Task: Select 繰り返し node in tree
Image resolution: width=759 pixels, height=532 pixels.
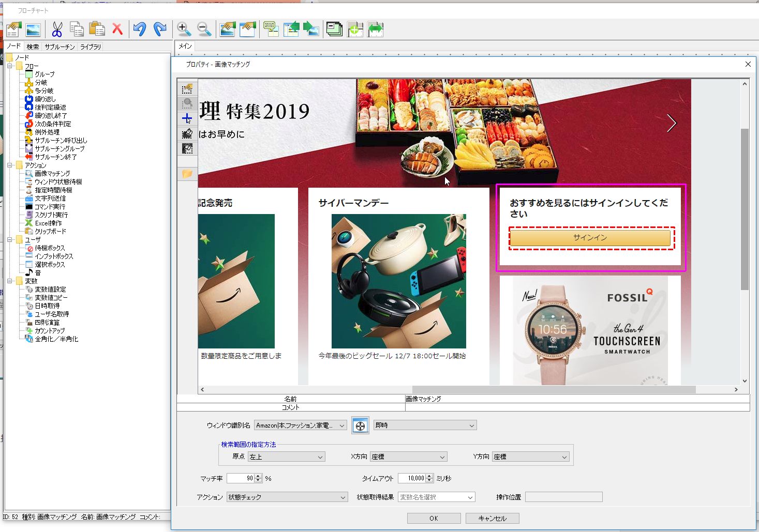Action: pos(45,99)
